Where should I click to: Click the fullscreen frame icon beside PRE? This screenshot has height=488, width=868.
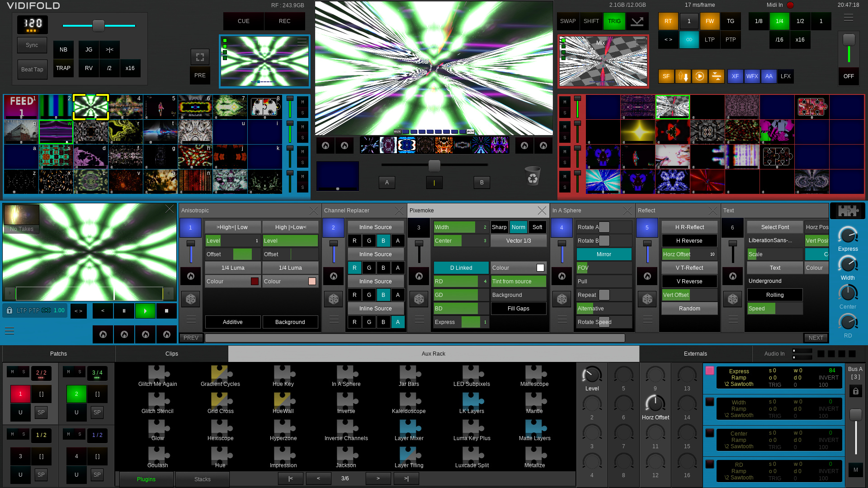point(200,57)
